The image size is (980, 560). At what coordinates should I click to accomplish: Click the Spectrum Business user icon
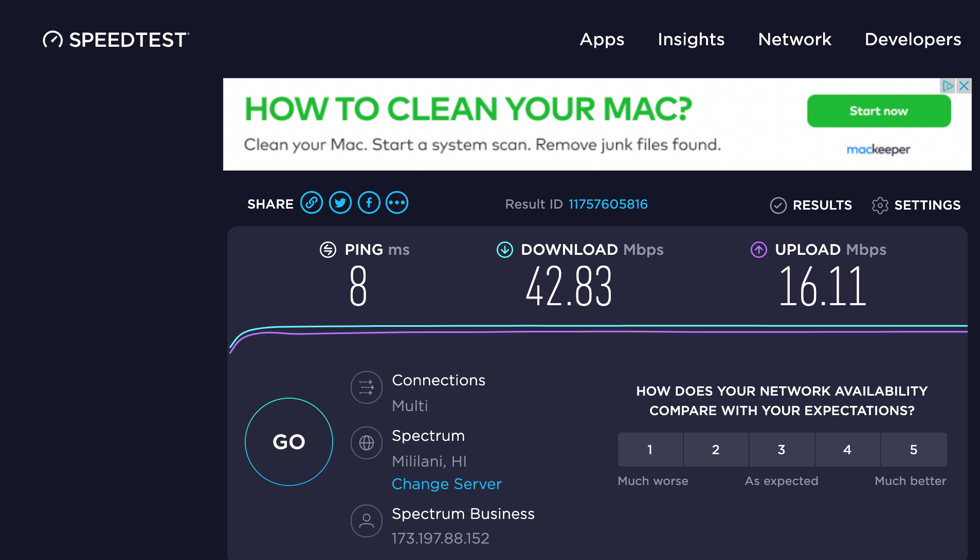[x=366, y=520]
